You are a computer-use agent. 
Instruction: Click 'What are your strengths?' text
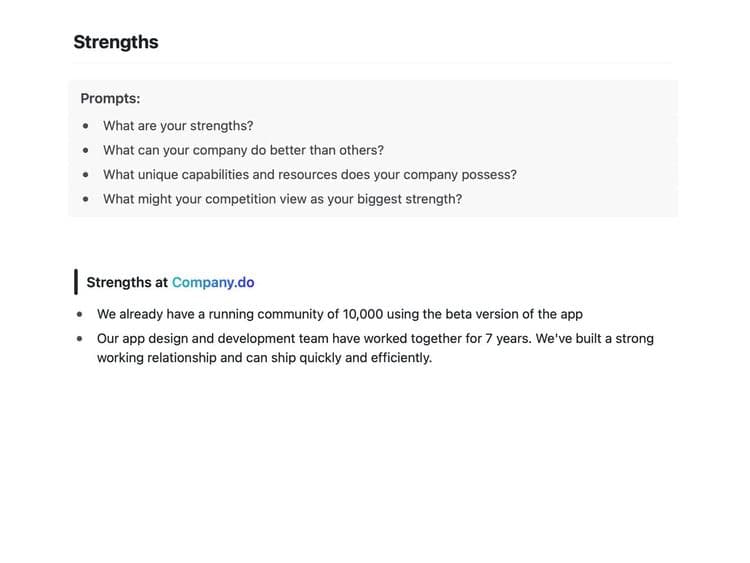click(x=178, y=126)
